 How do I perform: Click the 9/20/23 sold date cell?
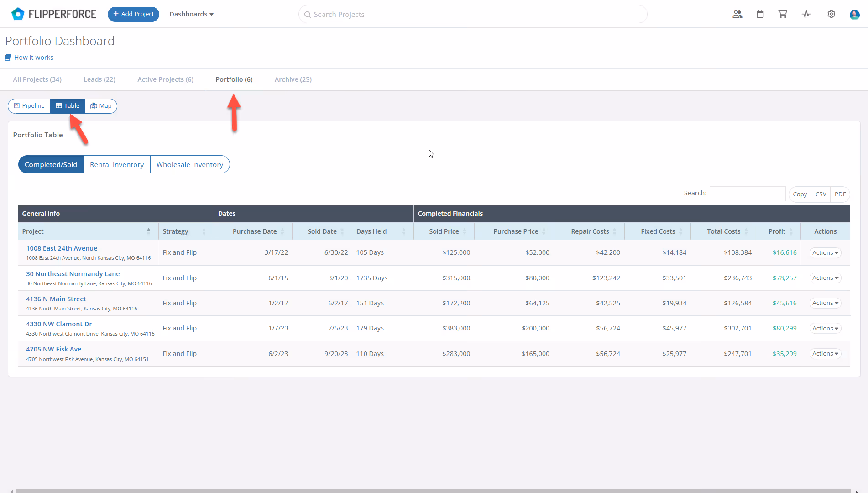pyautogui.click(x=336, y=354)
